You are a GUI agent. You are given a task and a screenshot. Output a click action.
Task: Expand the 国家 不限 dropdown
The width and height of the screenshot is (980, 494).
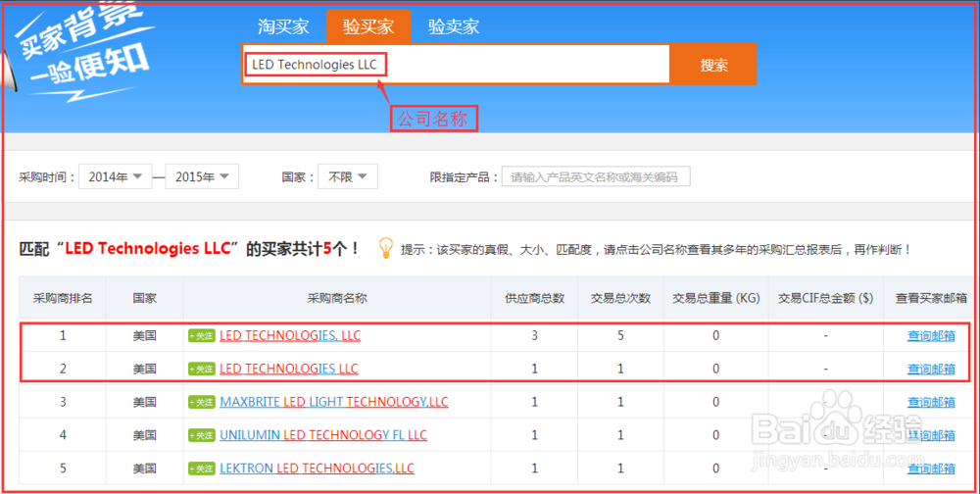348,177
